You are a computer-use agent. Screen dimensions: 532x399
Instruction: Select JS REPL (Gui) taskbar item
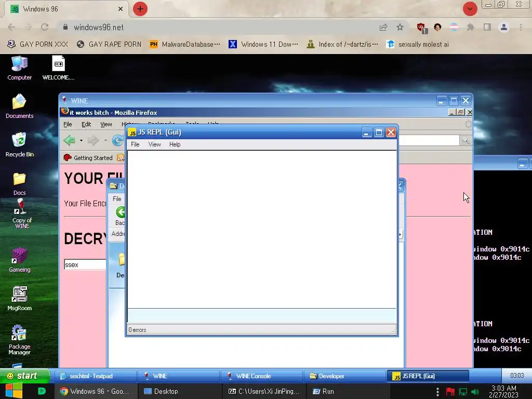428,376
